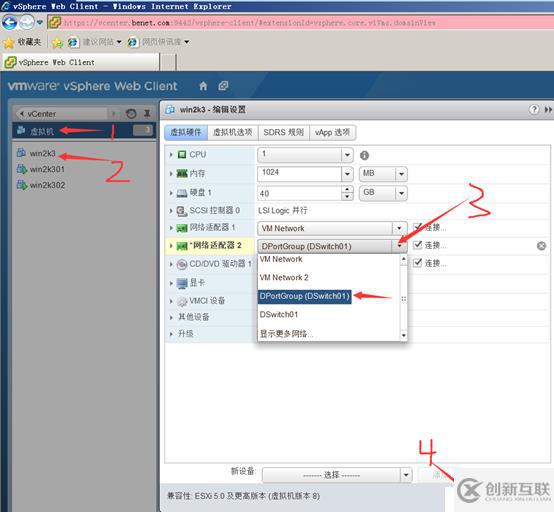Open the new device selection dropdown
This screenshot has height=512, width=554.
[337, 475]
